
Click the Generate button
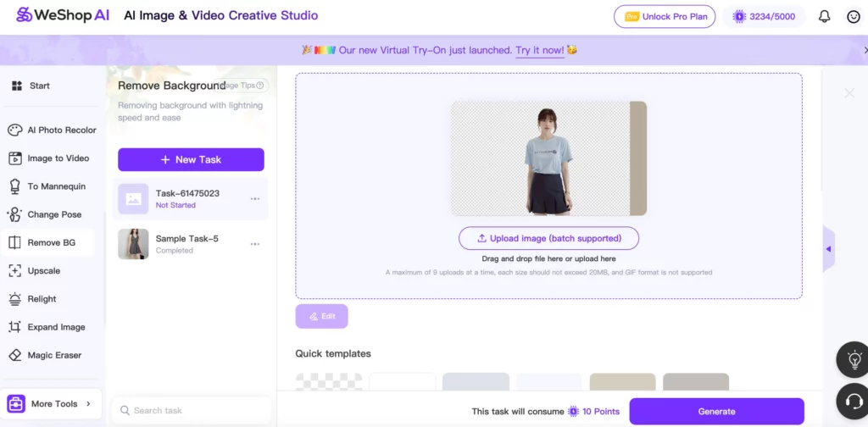point(717,412)
